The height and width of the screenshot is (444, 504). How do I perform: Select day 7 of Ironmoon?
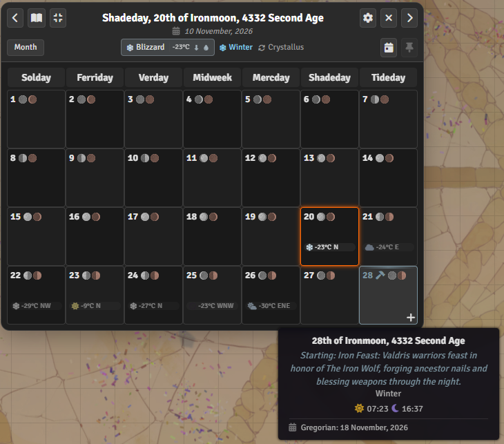(388, 119)
